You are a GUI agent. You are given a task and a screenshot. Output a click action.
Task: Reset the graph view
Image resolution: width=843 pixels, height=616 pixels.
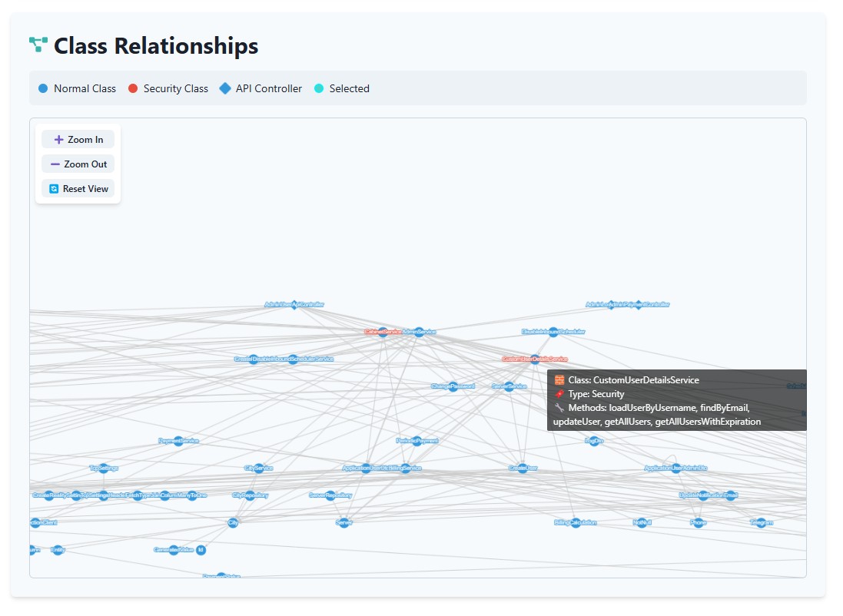(x=78, y=189)
